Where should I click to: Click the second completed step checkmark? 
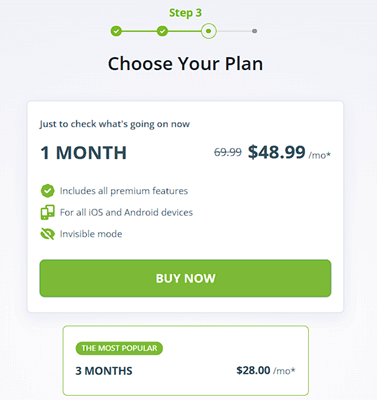[x=162, y=31]
